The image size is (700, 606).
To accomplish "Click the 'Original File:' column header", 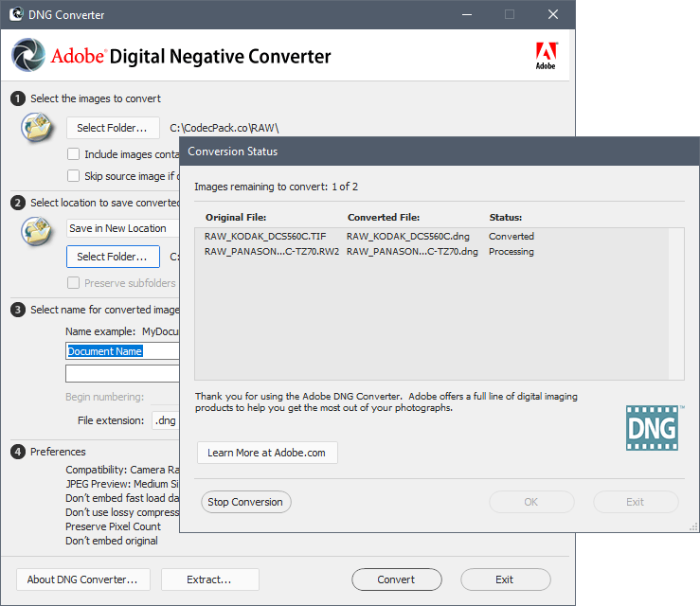I will [236, 218].
